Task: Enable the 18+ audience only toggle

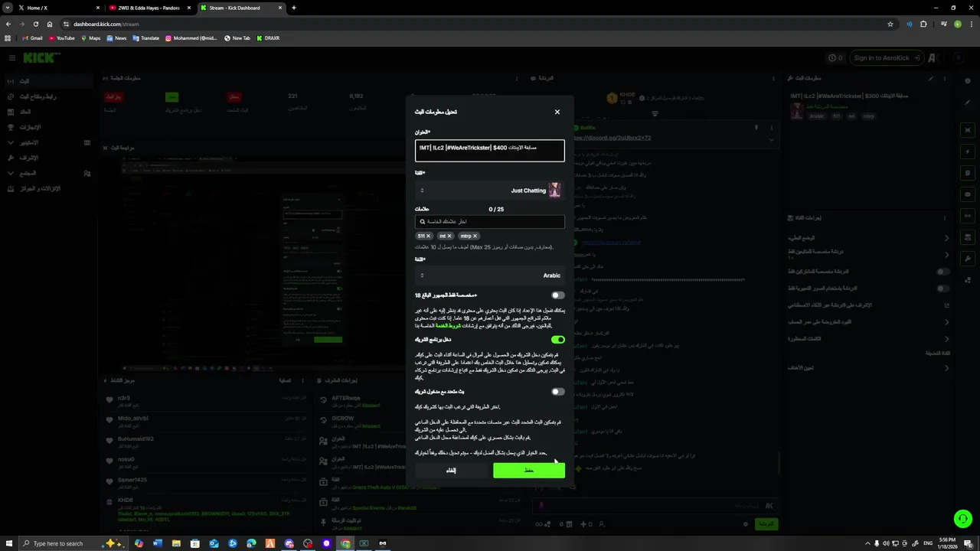Action: click(x=558, y=295)
